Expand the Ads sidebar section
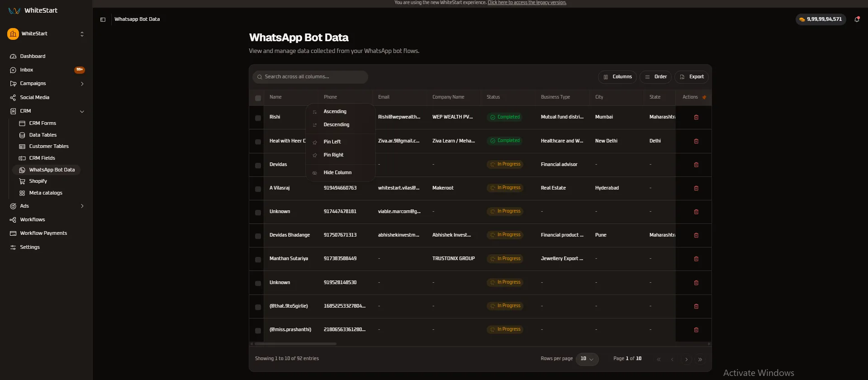This screenshot has width=868, height=380. (82, 206)
